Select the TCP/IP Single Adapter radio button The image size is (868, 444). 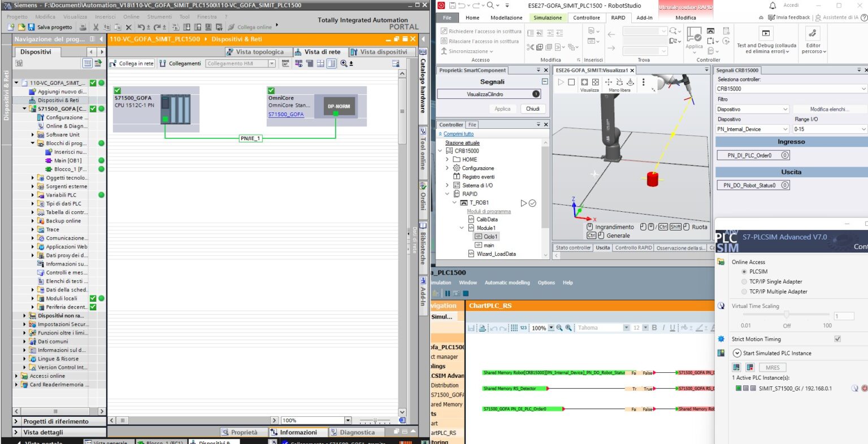(x=744, y=282)
